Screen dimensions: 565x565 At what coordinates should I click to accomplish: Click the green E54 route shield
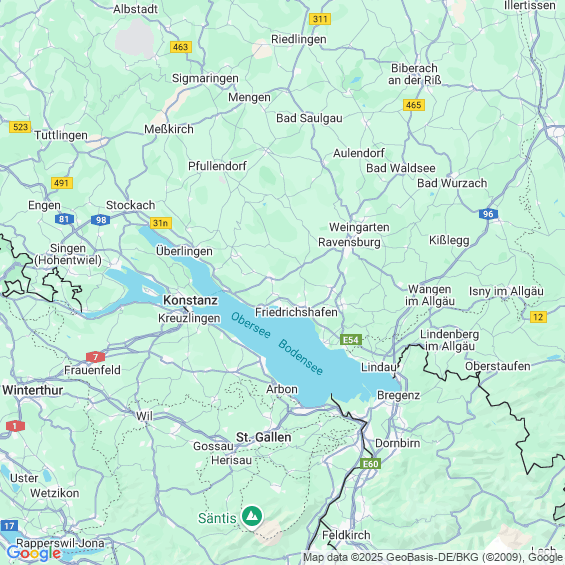(351, 340)
